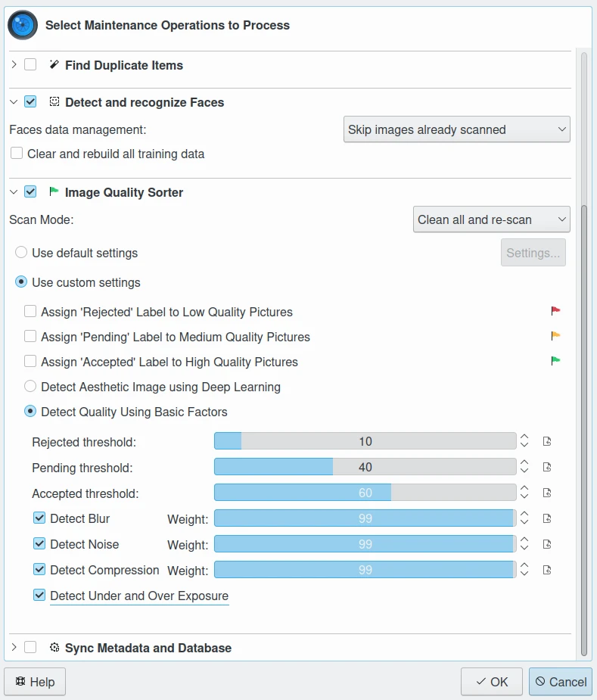Open the Scan Mode dropdown
The image size is (597, 700).
tap(491, 219)
